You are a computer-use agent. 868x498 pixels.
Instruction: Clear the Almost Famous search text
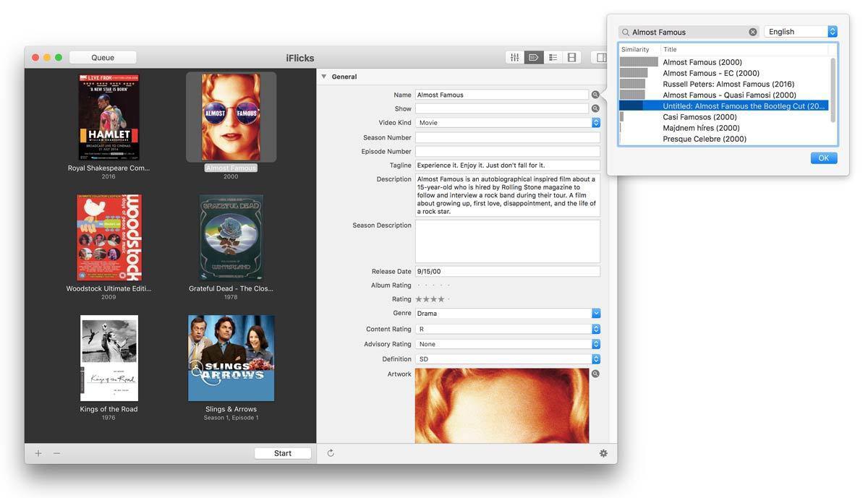(x=753, y=32)
